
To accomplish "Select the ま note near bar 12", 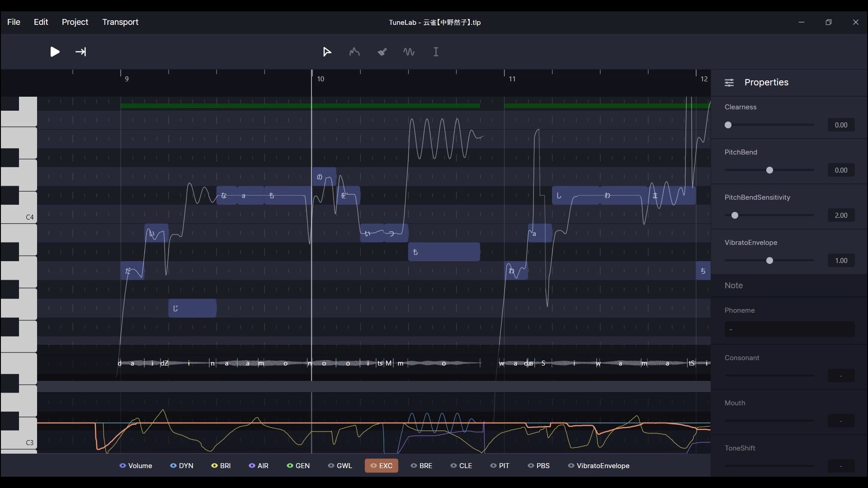I will point(672,196).
